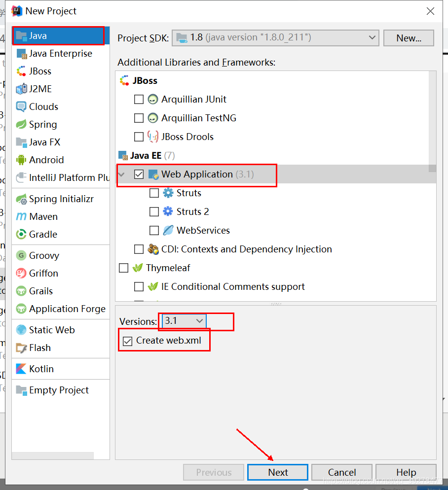Click the CDI beans icon
This screenshot has height=490, width=448.
click(153, 249)
